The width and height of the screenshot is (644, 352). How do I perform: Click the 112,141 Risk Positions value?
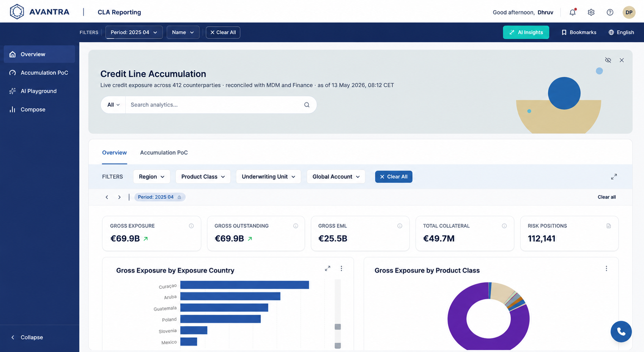(x=542, y=238)
